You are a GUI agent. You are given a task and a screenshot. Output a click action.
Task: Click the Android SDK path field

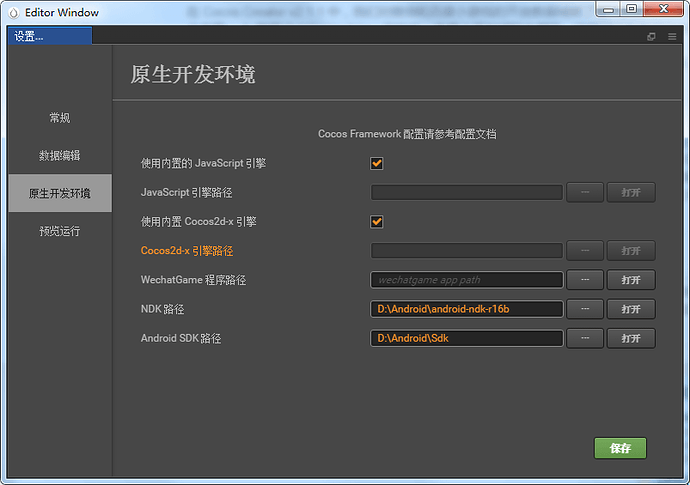467,338
